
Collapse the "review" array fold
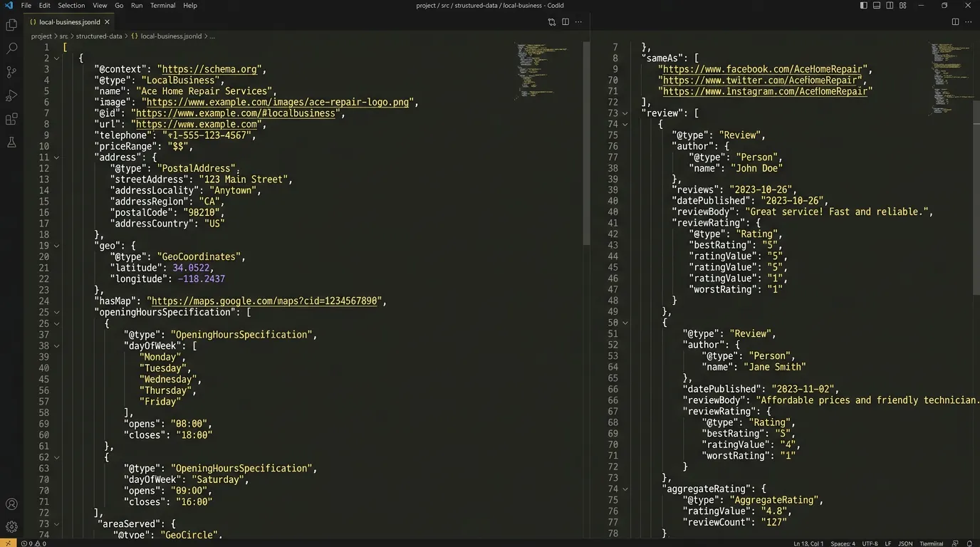(x=625, y=113)
